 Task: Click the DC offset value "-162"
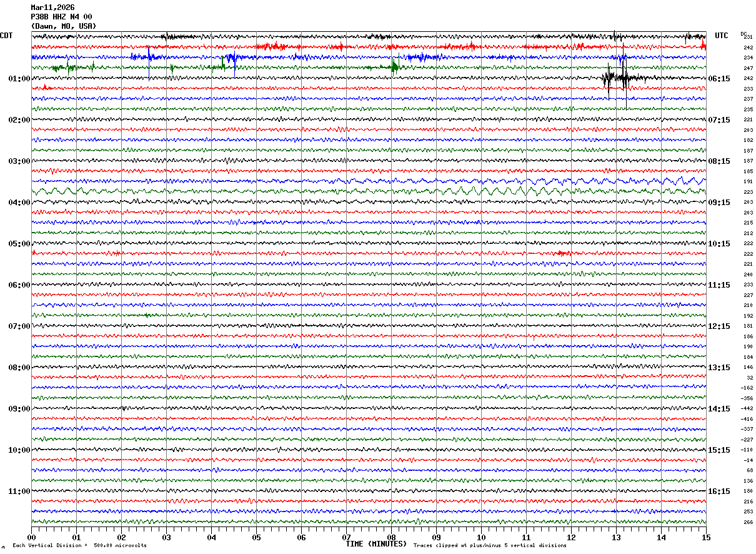click(747, 388)
